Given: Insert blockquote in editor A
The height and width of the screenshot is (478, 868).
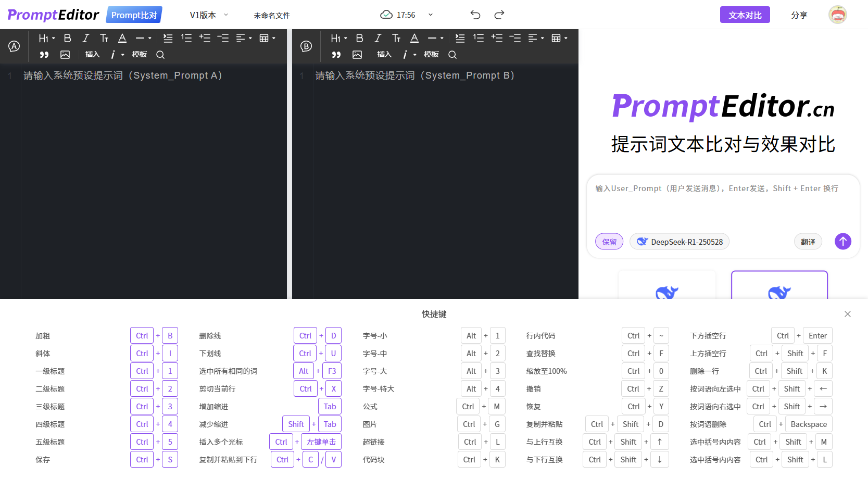Looking at the screenshot, I should (x=44, y=55).
